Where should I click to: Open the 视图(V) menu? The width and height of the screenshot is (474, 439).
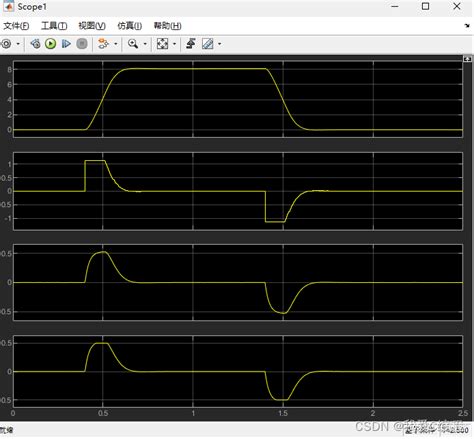coord(92,26)
